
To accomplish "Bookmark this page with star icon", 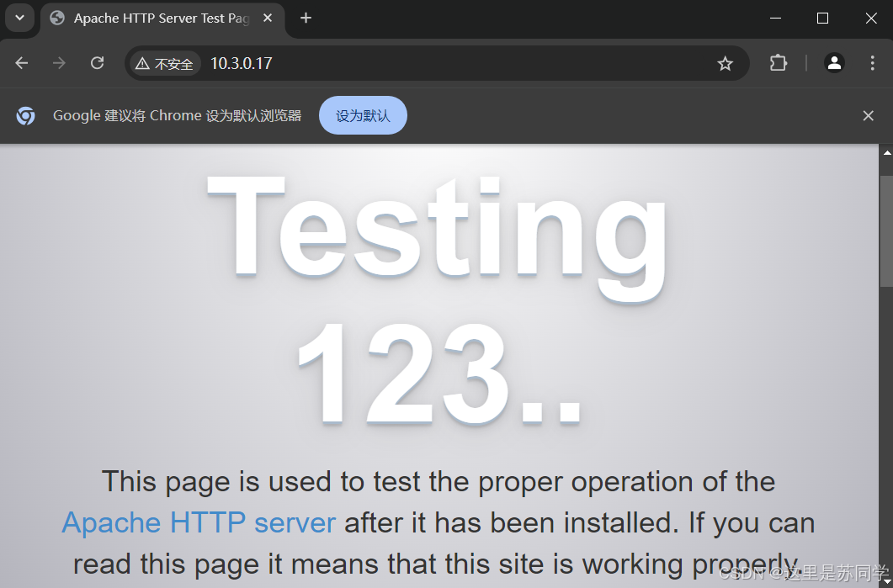I will tap(725, 63).
